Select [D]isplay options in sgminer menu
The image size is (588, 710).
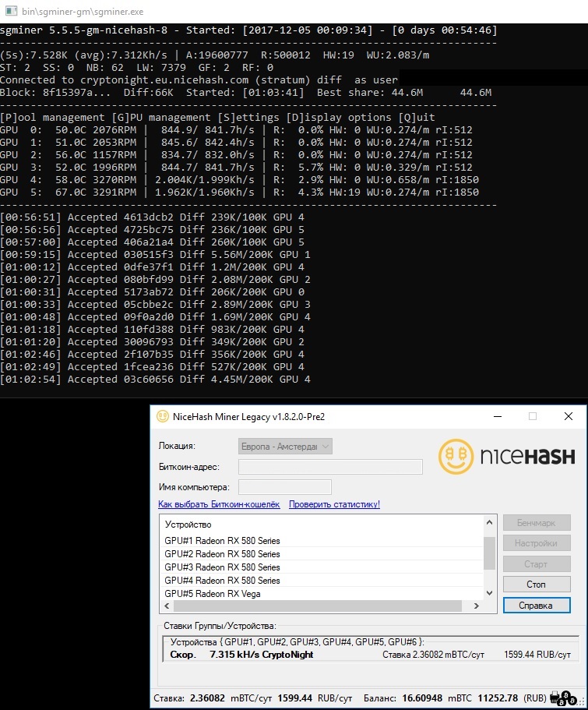point(339,117)
